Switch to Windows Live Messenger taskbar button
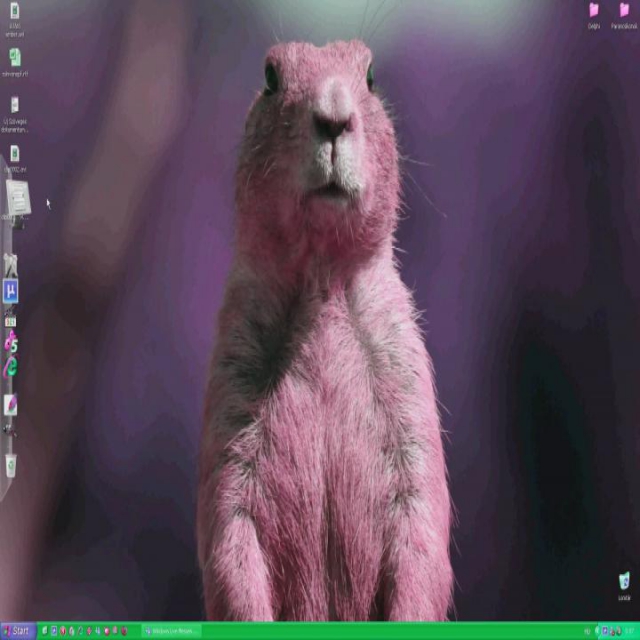This screenshot has height=640, width=640. pos(172,631)
